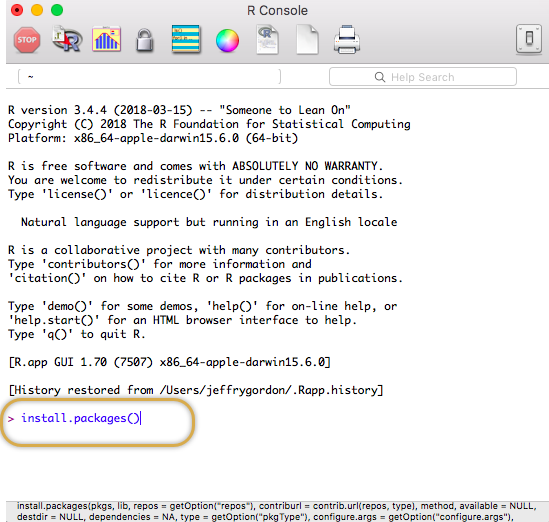Click the printer icon to print
This screenshot has width=549, height=522.
pos(347,40)
